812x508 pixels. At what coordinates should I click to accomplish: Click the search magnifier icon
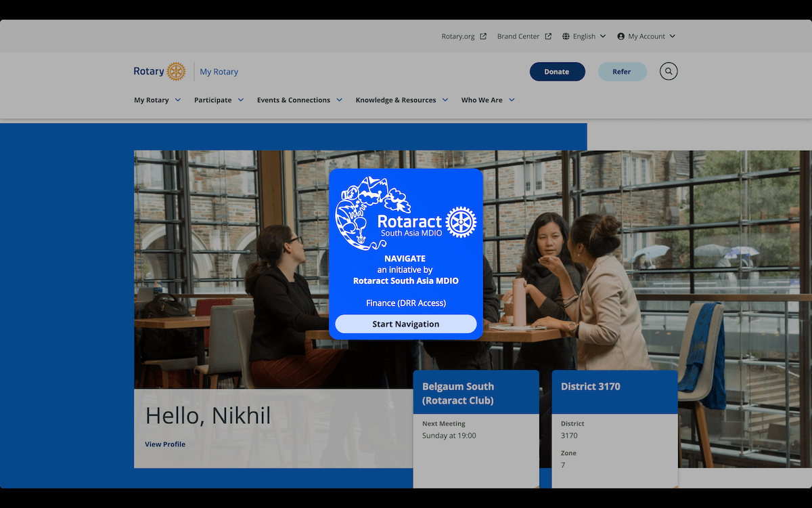[669, 71]
